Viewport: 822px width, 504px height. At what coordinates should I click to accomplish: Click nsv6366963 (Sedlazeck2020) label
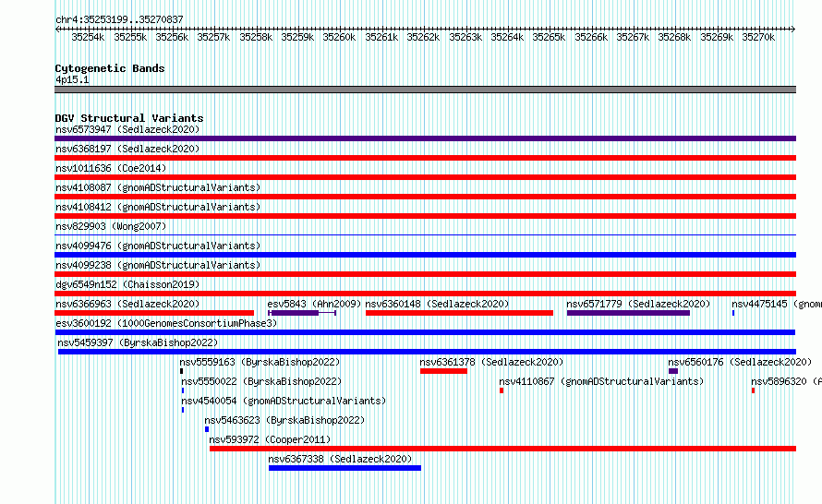point(127,304)
